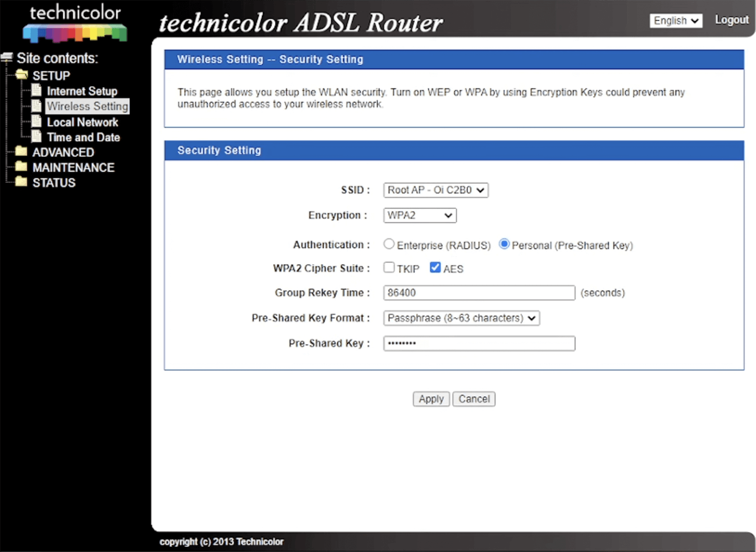
Task: Click the Internet Setup page icon
Action: [x=37, y=91]
